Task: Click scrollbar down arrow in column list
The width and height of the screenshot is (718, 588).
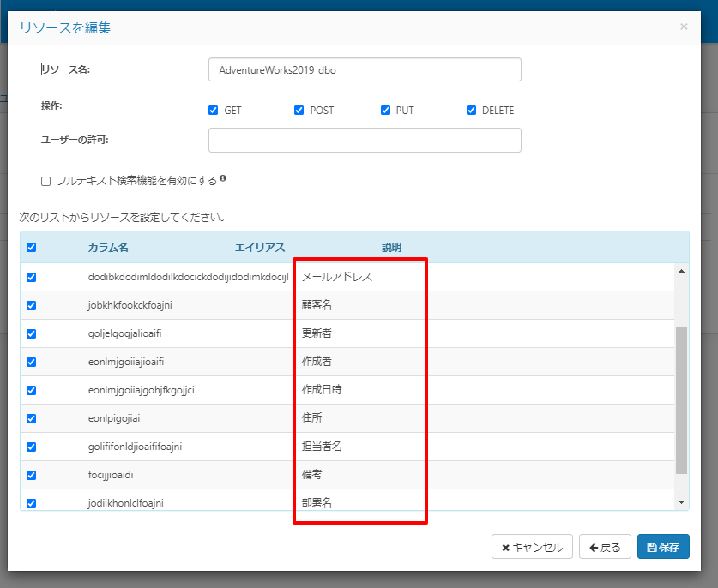Action: 681,502
